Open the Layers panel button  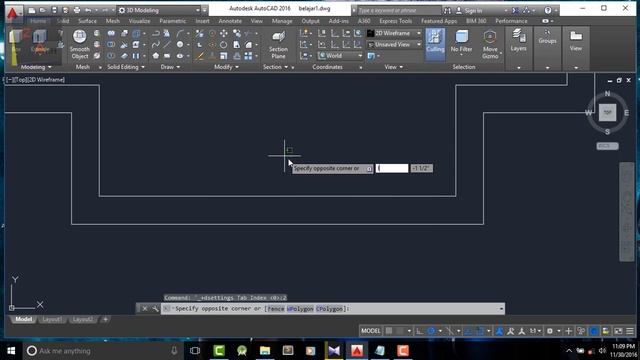(518, 41)
